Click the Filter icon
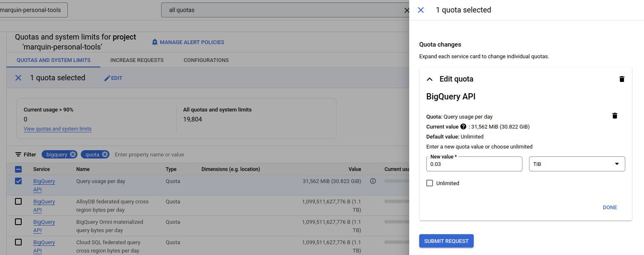644x255 pixels. [18, 154]
